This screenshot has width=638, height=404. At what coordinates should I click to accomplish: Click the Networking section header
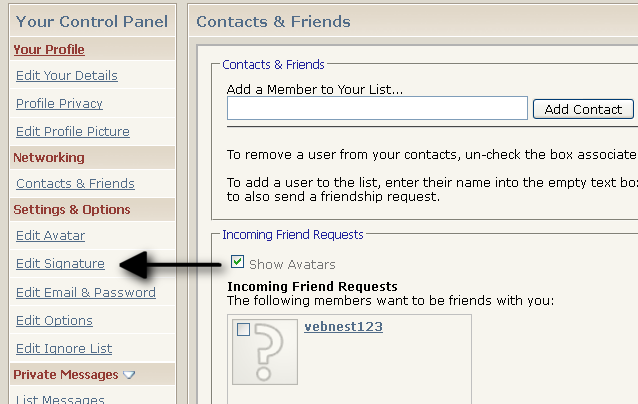tap(48, 158)
